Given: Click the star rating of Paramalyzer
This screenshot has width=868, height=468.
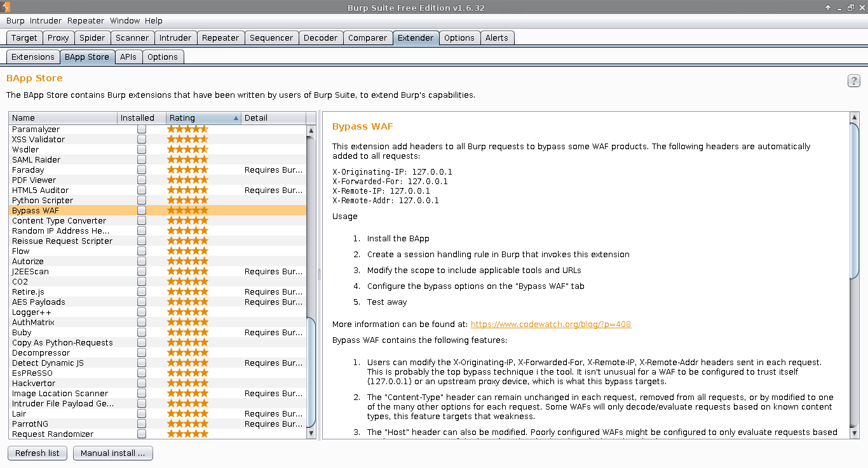Looking at the screenshot, I should pyautogui.click(x=187, y=129).
